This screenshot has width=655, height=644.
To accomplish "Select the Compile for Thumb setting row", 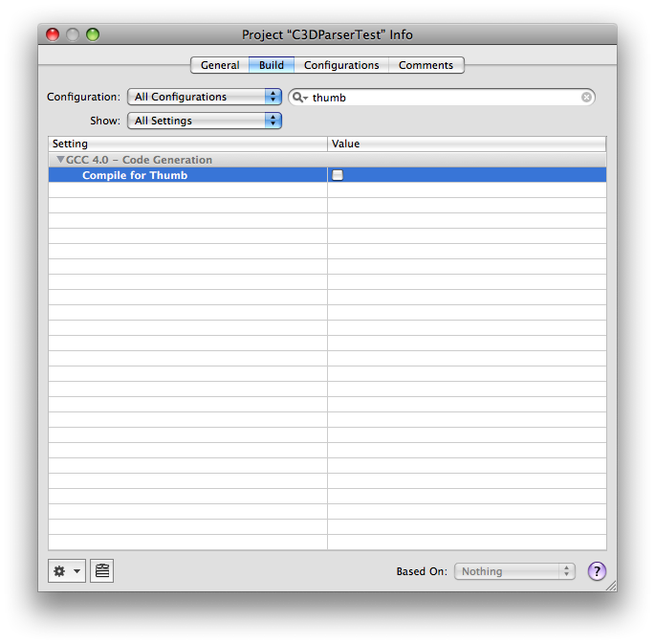I will [327, 175].
